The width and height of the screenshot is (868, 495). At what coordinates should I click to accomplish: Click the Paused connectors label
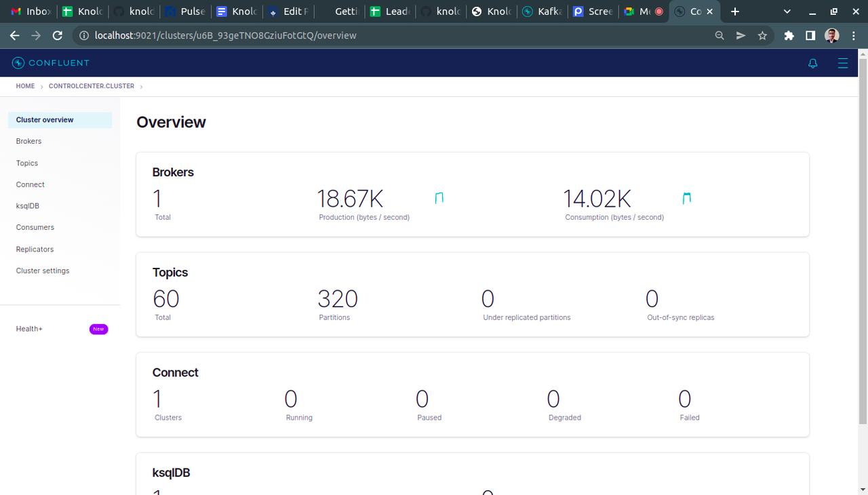coord(429,418)
